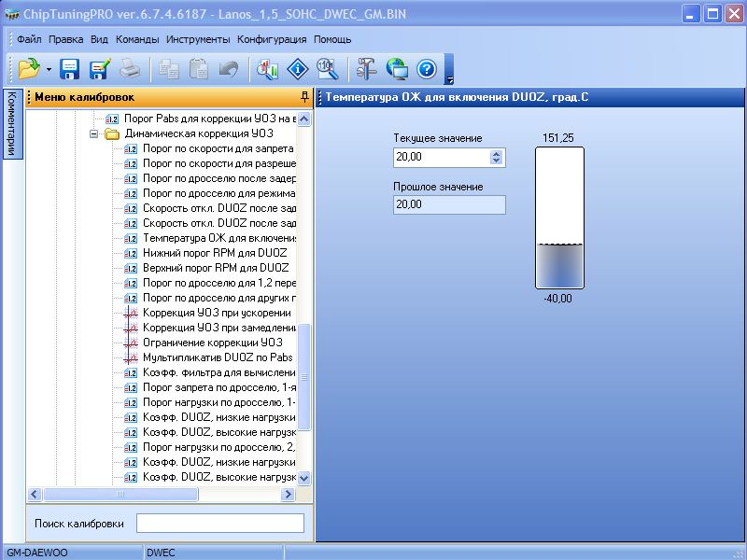The width and height of the screenshot is (747, 560).
Task: Open the Конфигурация menu
Action: coord(272,39)
